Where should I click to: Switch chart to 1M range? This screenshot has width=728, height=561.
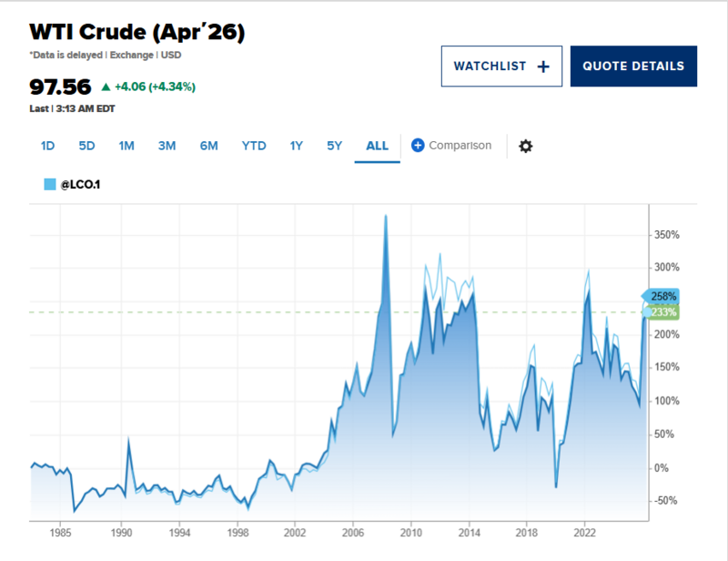point(126,146)
